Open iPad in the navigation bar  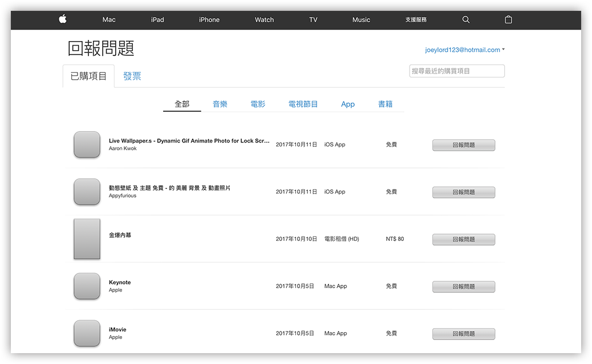coord(157,19)
